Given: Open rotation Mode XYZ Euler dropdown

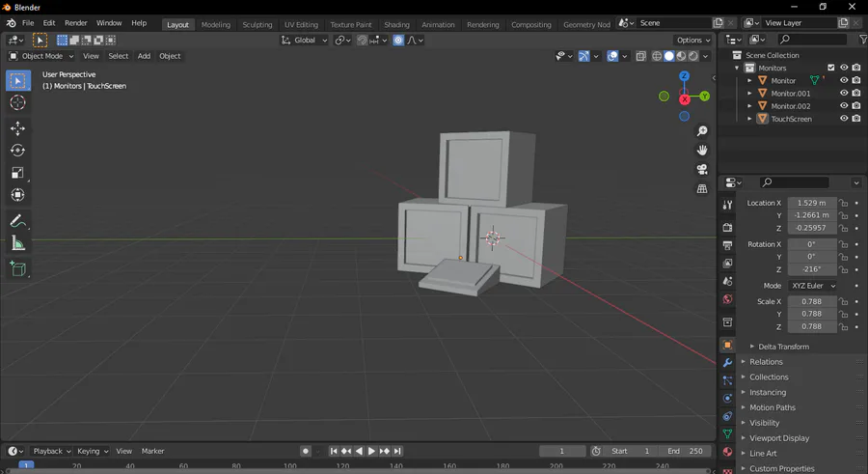Looking at the screenshot, I should click(x=812, y=286).
